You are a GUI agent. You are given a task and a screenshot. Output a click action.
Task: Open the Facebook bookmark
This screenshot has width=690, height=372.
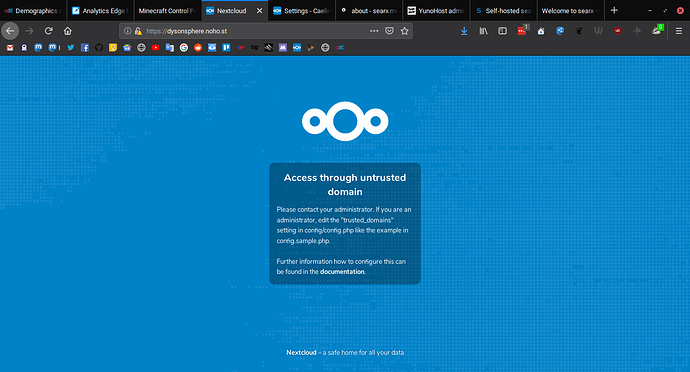[84, 48]
